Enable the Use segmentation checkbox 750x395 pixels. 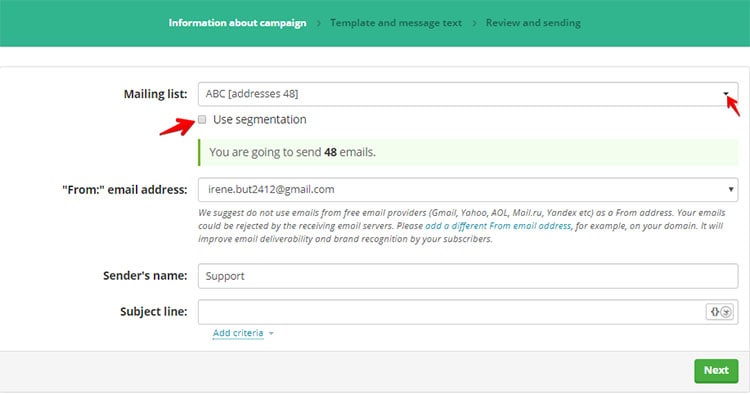click(202, 120)
